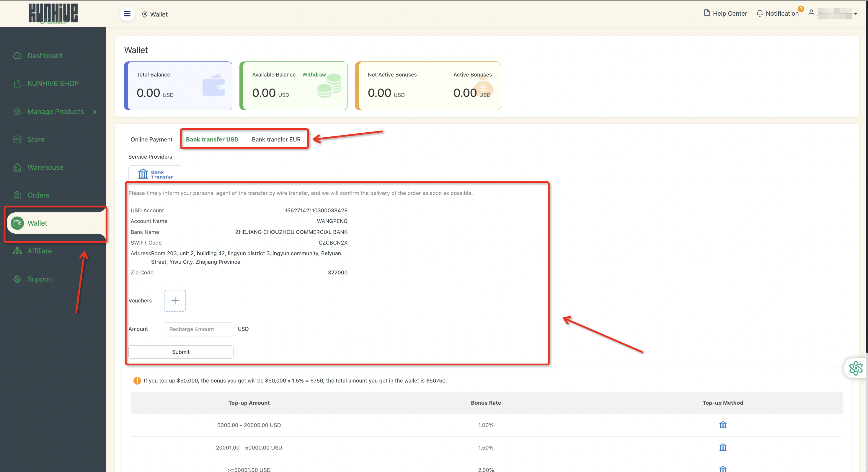This screenshot has width=868, height=472.
Task: Open KUNHIVE SHOP from the sidebar
Action: click(x=53, y=83)
